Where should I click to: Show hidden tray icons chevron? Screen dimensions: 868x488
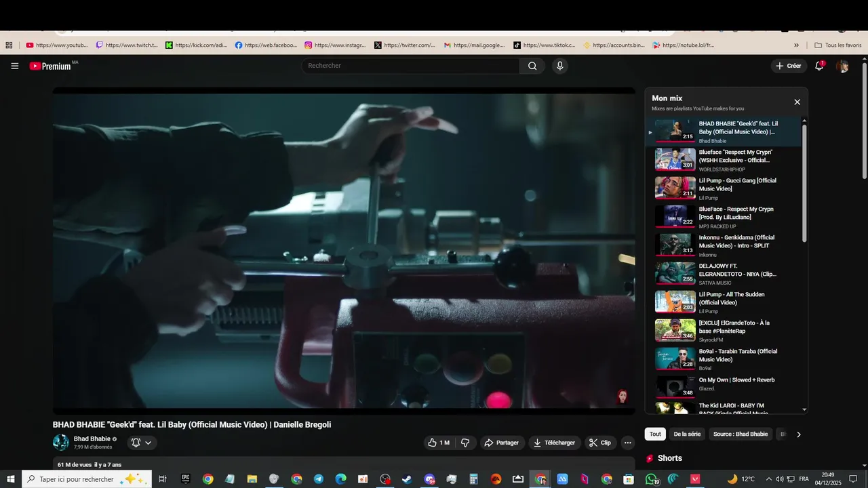pos(768,479)
